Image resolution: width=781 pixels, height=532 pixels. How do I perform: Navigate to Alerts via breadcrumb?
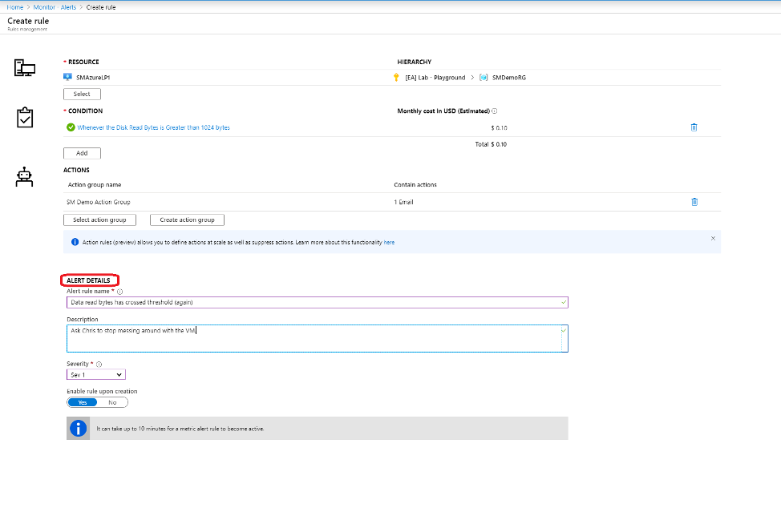(x=68, y=6)
